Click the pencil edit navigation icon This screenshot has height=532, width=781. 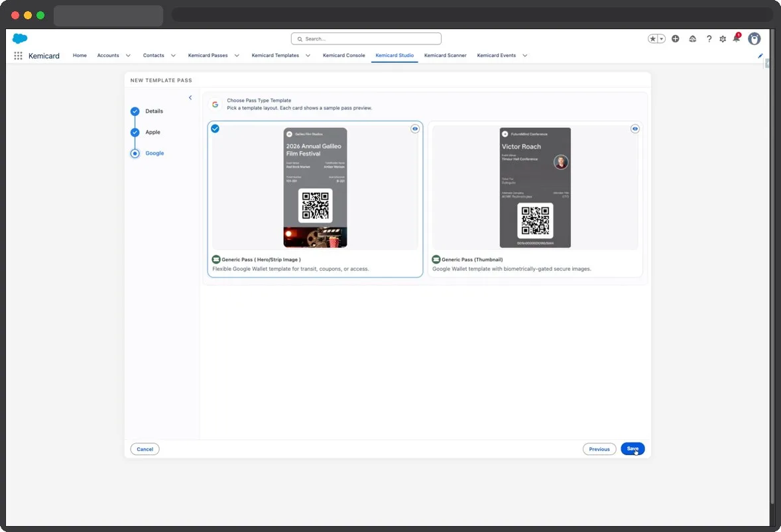(760, 56)
